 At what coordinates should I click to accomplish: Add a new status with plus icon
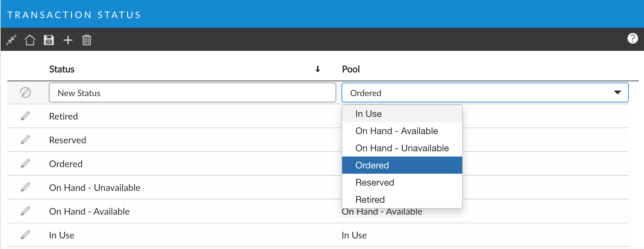(68, 40)
